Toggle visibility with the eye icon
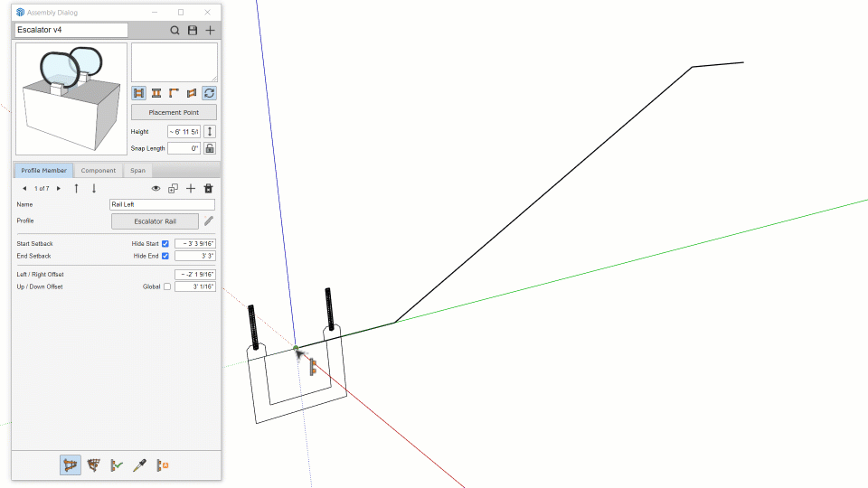The image size is (868, 488). (x=156, y=188)
